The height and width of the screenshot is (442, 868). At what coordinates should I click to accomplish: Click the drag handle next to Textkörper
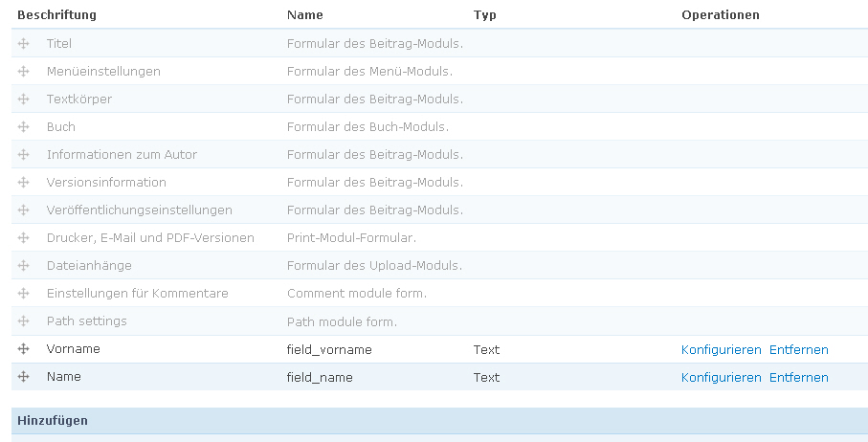pos(24,99)
